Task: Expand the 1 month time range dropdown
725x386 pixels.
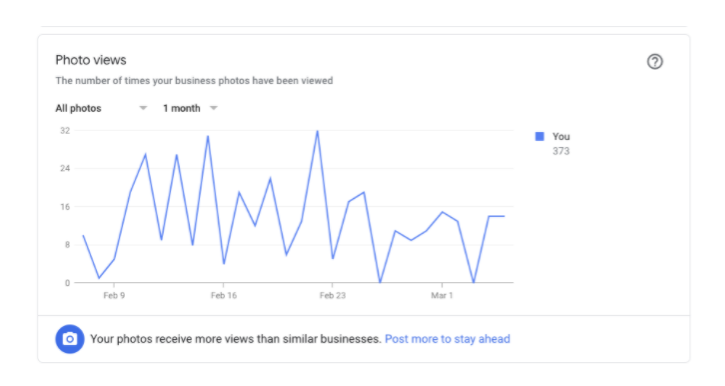Action: [x=190, y=108]
